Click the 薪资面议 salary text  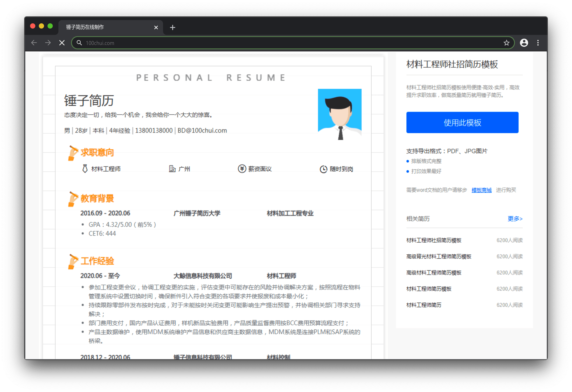[260, 169]
